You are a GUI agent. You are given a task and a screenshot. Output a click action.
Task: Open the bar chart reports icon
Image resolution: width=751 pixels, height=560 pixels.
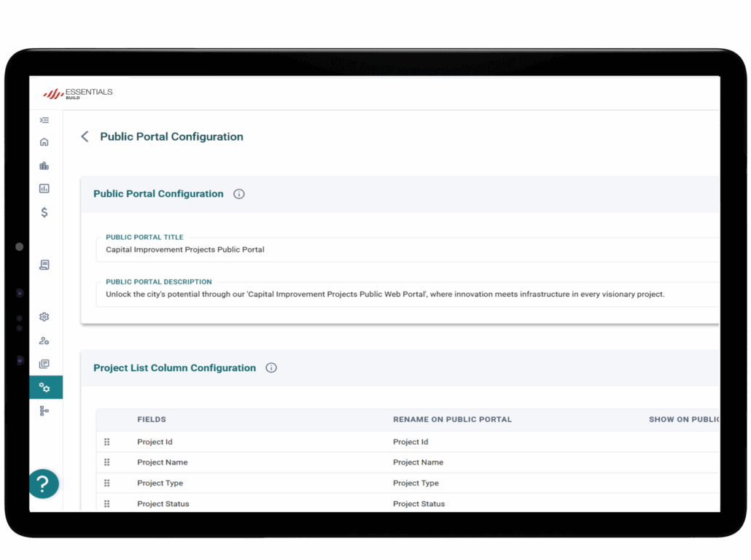44,189
